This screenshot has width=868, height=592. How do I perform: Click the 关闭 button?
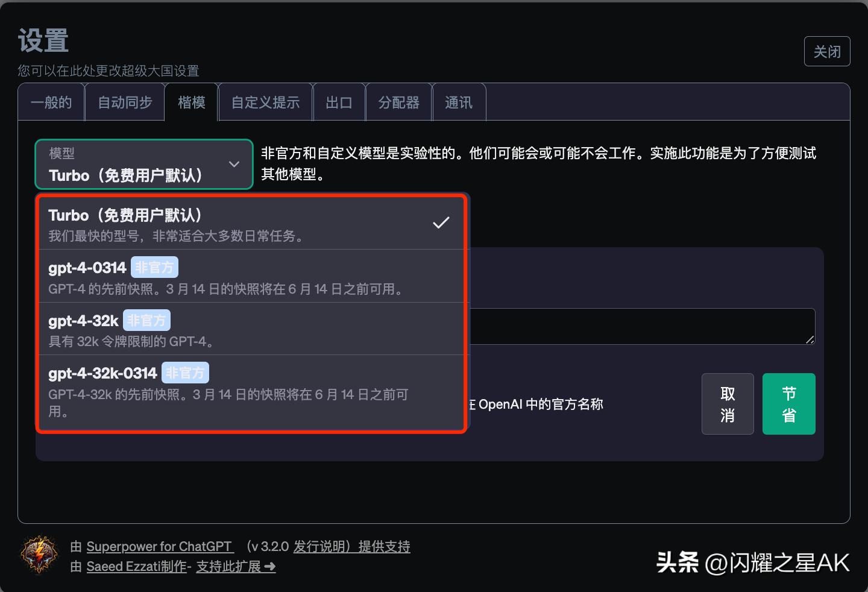826,51
